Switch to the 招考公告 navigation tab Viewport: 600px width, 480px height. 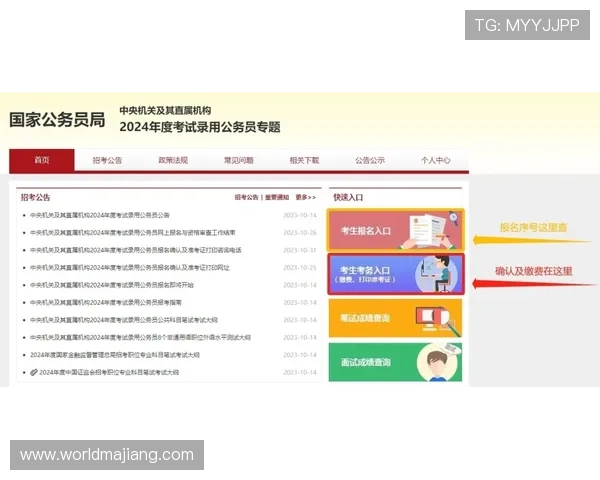pyautogui.click(x=107, y=160)
